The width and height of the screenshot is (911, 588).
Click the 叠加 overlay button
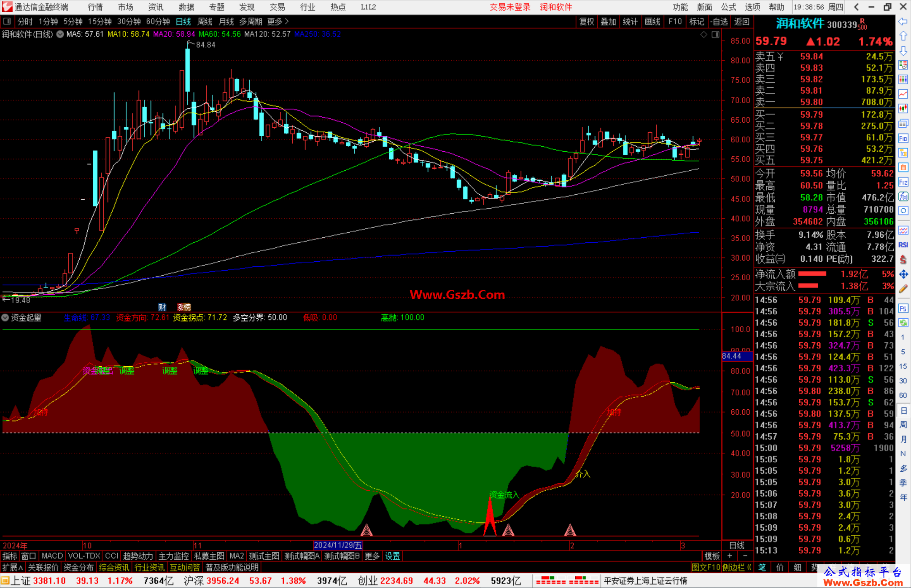coord(609,21)
